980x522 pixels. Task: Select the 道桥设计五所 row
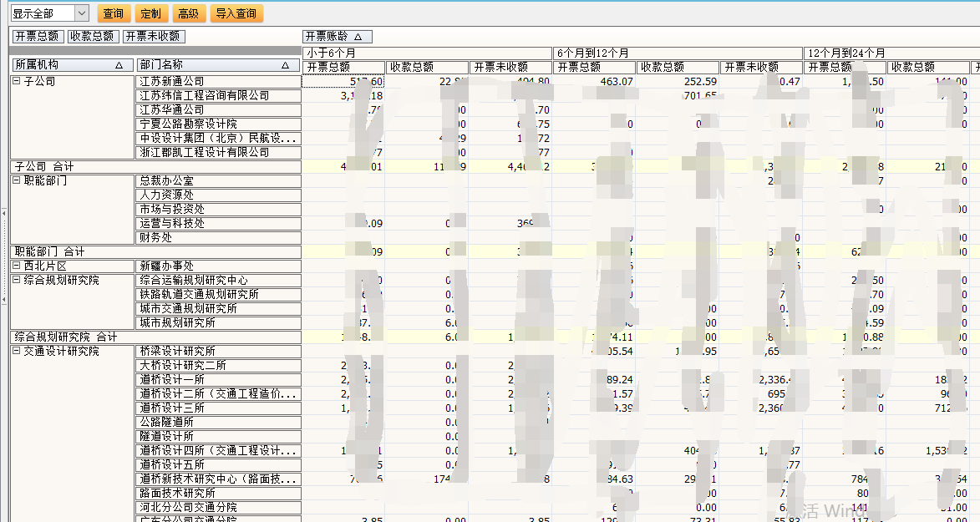[218, 464]
